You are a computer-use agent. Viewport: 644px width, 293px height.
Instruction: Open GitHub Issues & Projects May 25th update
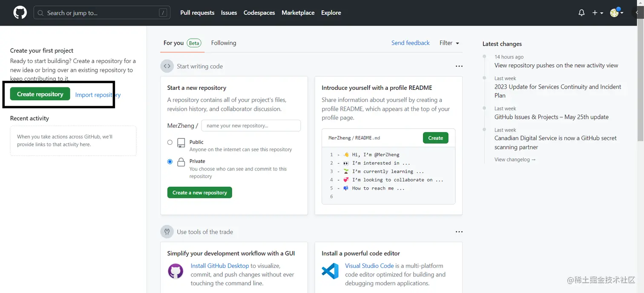pyautogui.click(x=552, y=117)
